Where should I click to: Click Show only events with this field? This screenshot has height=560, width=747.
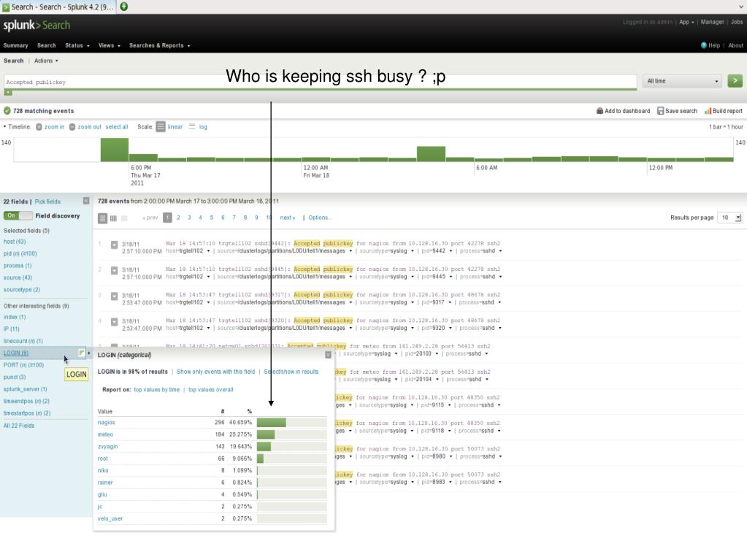[x=216, y=372]
